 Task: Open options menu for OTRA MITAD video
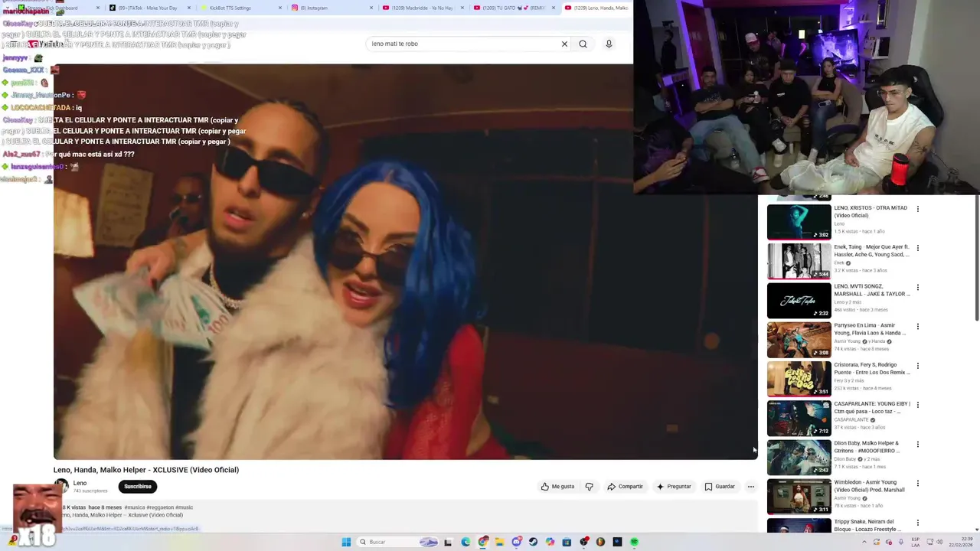pyautogui.click(x=917, y=209)
